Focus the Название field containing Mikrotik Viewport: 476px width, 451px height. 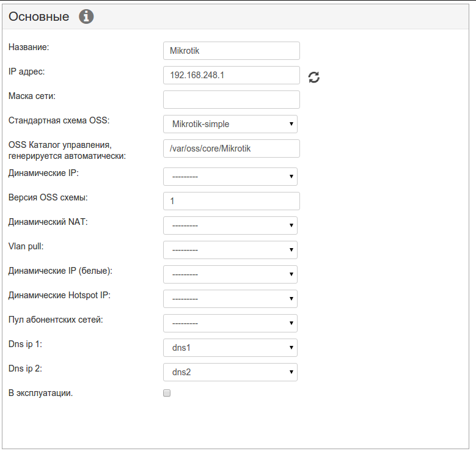(x=232, y=51)
